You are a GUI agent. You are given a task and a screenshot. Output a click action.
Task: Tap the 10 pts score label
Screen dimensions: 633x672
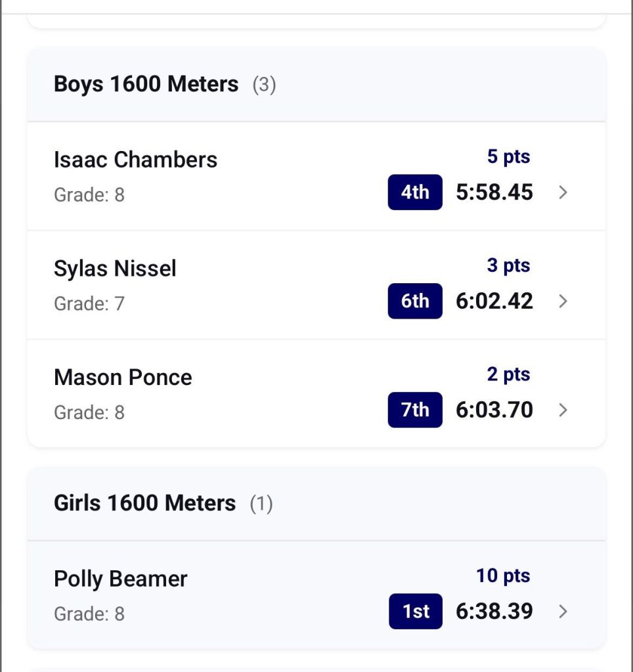point(503,576)
